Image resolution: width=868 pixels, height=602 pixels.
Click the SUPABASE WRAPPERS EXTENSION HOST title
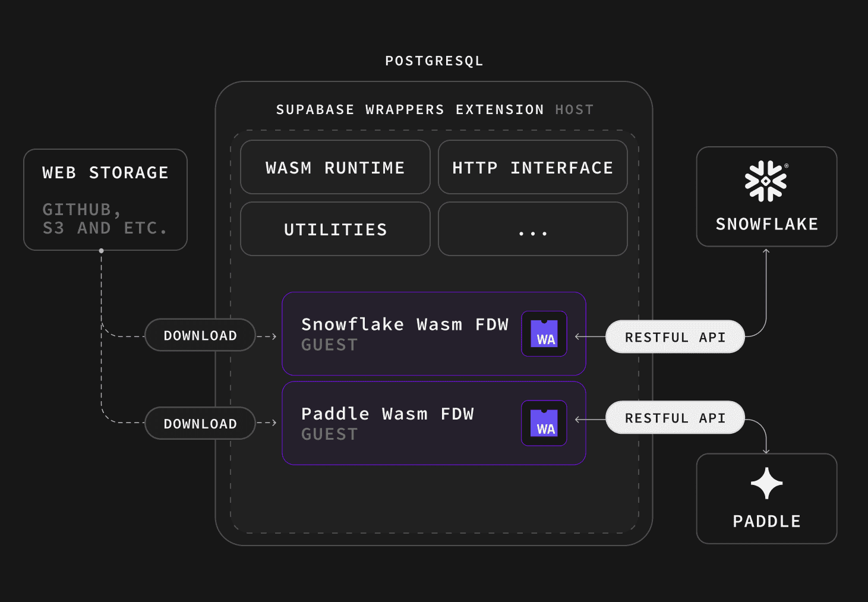(x=434, y=109)
